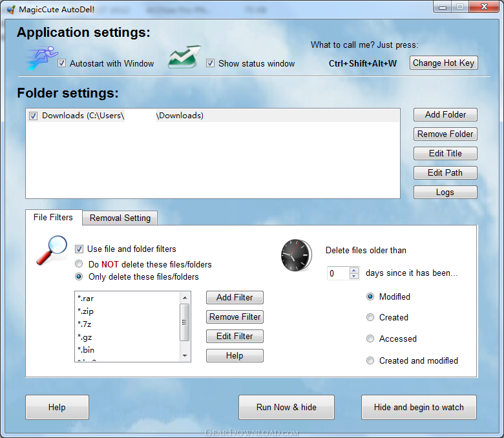Toggle Autostart with Window checkbox
The height and width of the screenshot is (438, 504).
(x=62, y=63)
